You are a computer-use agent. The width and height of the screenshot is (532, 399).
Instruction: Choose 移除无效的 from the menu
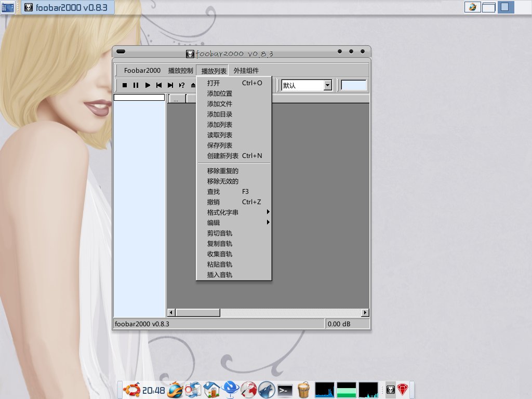tap(234, 181)
